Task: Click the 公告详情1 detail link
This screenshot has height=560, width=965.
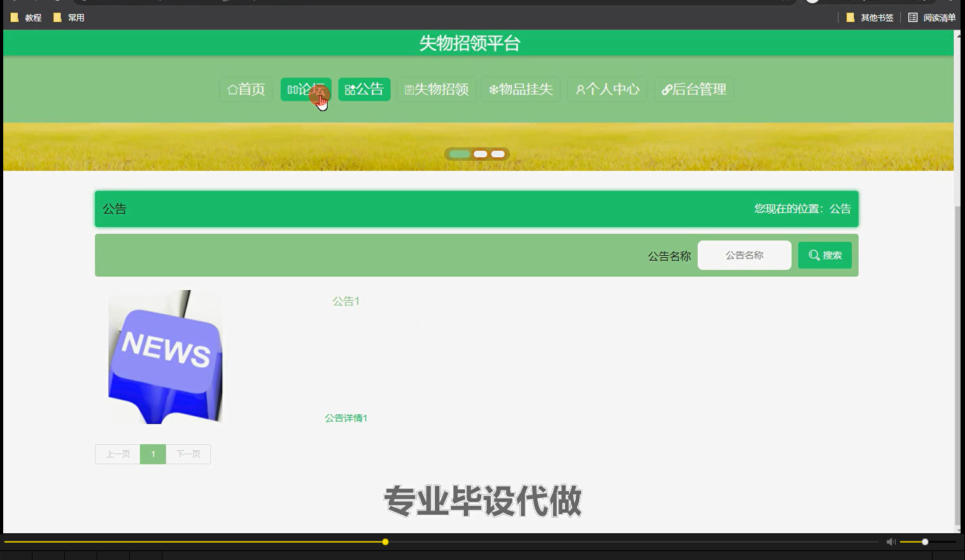Action: [346, 417]
